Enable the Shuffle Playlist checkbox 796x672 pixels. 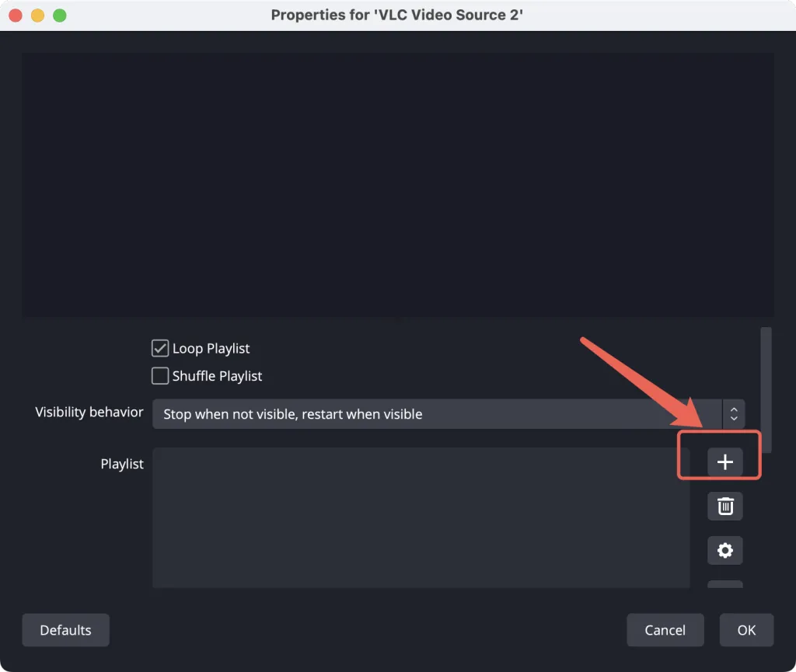pos(160,376)
